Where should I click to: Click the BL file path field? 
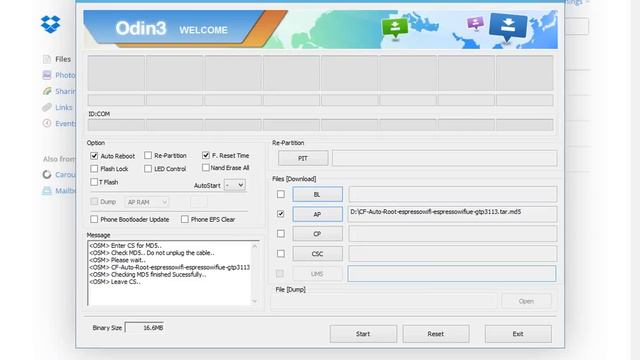tap(453, 194)
